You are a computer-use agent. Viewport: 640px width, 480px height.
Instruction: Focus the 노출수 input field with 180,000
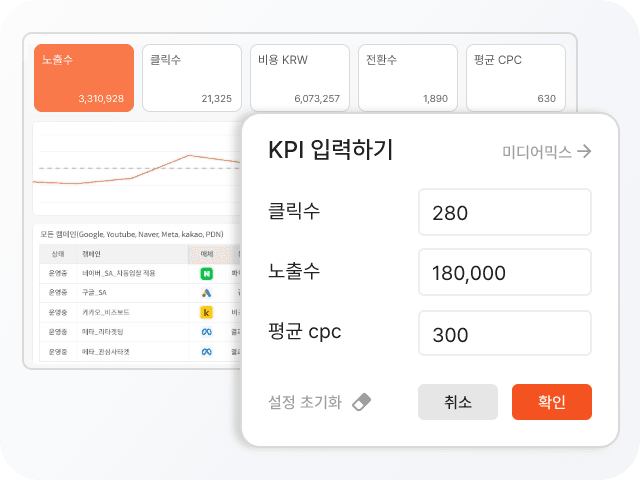pos(505,272)
